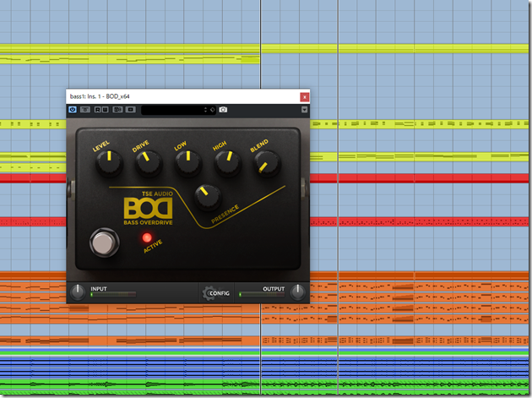The image size is (532, 398).
Task: Click the LEVEL knob
Action: tap(108, 162)
